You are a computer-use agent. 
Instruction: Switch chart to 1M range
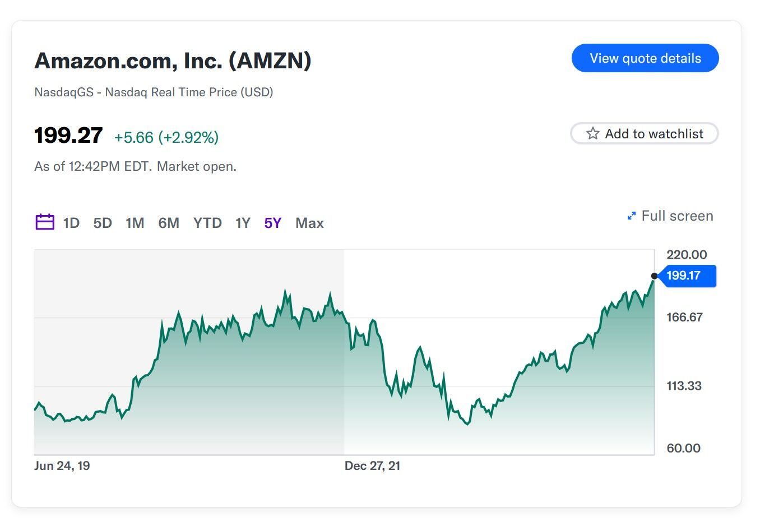point(135,223)
